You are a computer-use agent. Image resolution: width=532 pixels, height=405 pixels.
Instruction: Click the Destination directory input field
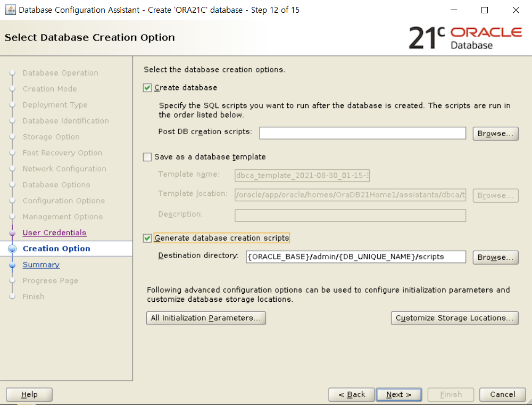[355, 257]
